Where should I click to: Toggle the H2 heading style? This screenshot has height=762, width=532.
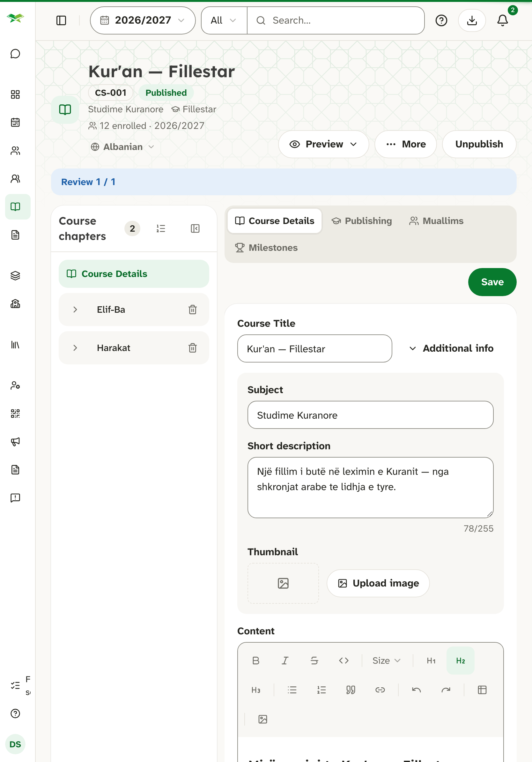tap(460, 661)
